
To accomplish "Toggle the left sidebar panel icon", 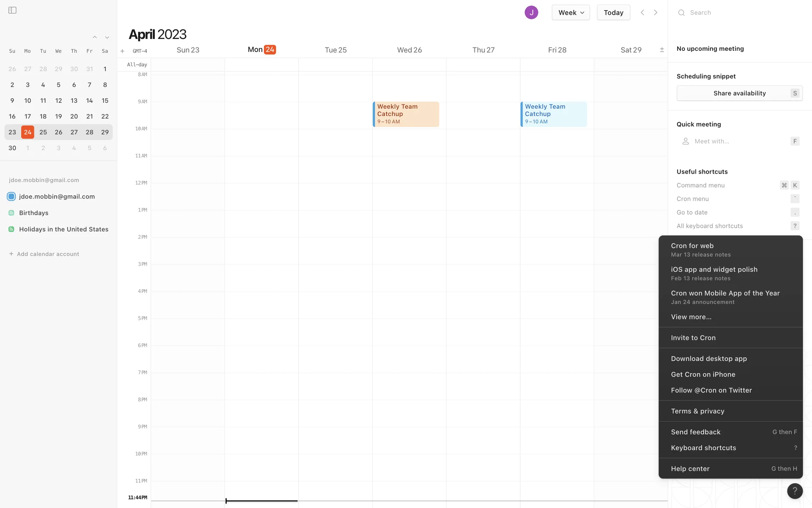I will coord(12,10).
